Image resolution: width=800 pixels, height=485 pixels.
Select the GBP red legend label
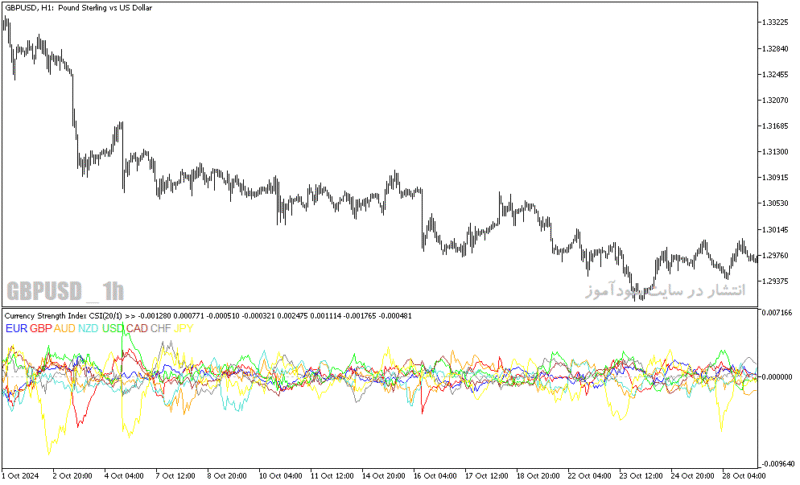41,328
